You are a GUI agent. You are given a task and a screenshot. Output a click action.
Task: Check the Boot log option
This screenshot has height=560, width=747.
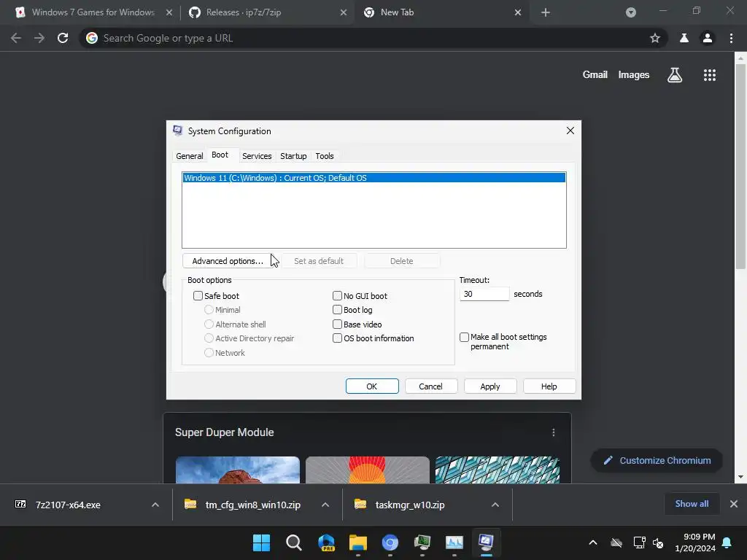coord(337,309)
